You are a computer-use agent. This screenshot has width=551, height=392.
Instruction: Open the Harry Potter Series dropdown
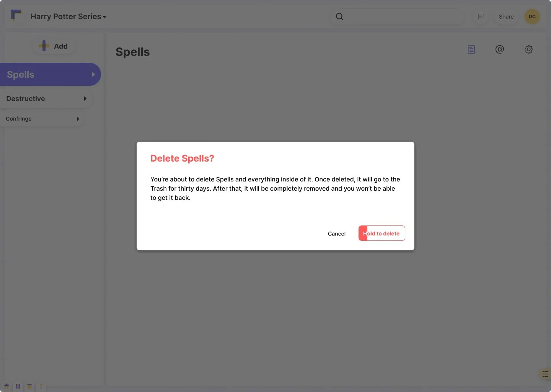[x=68, y=16]
